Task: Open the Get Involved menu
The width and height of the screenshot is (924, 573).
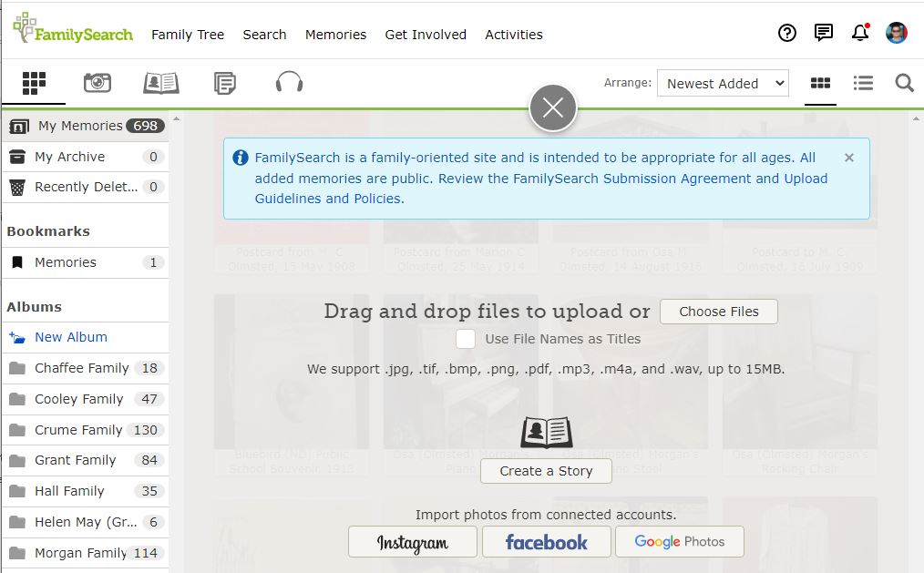Action: click(426, 35)
